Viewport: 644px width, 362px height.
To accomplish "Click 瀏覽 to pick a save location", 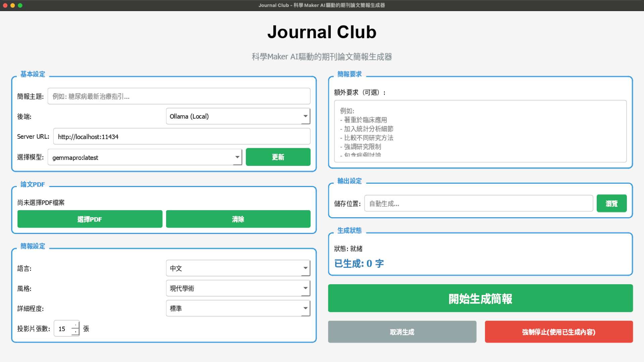I will [611, 203].
